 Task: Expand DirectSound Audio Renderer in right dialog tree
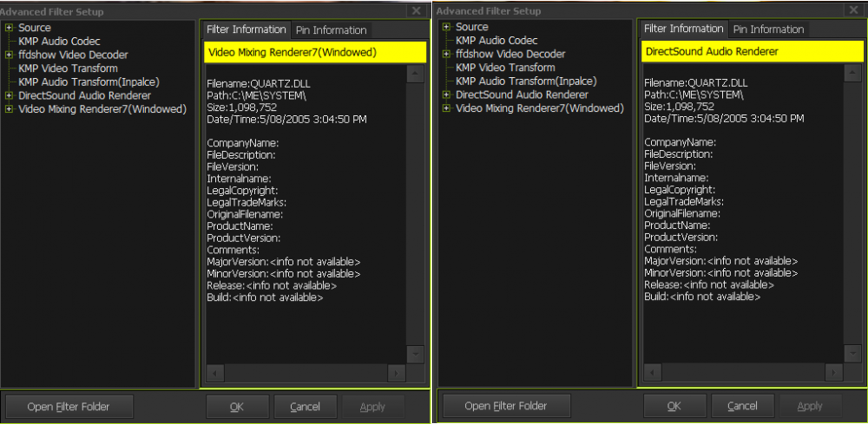click(446, 95)
